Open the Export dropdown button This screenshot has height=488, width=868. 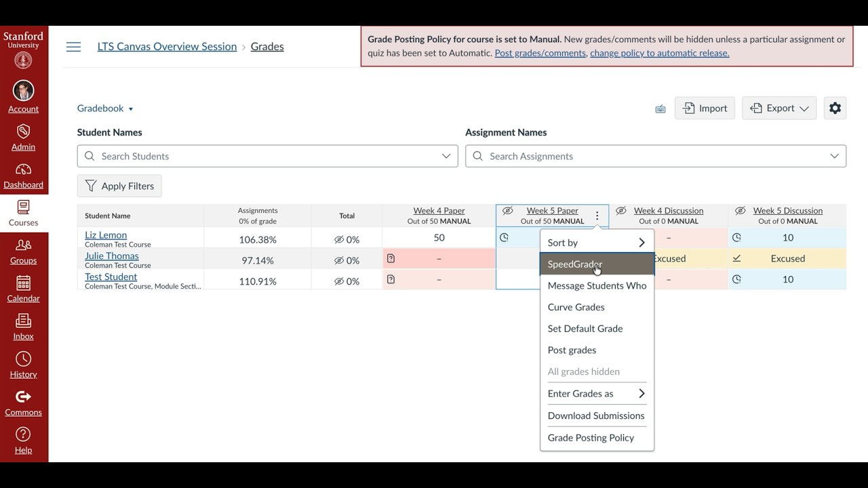pyautogui.click(x=778, y=108)
